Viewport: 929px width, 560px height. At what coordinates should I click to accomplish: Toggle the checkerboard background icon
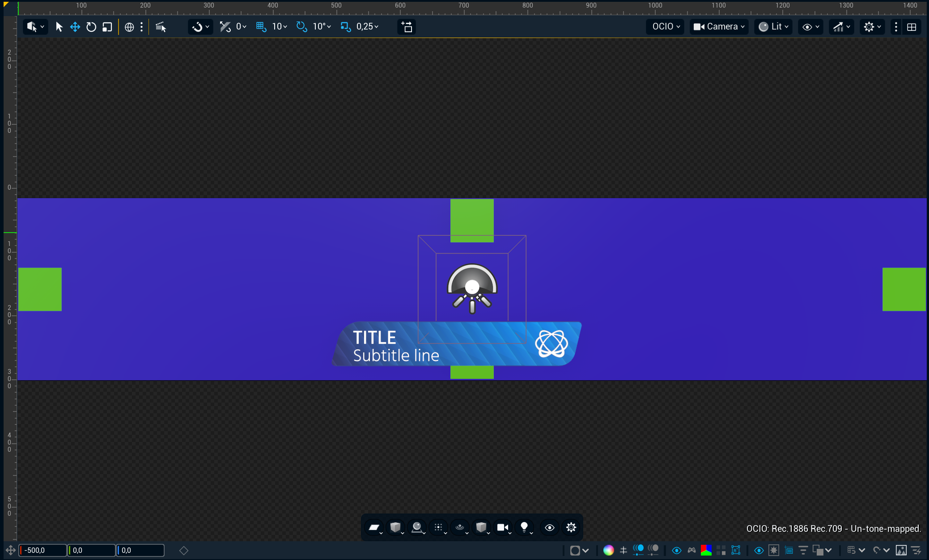[721, 551]
